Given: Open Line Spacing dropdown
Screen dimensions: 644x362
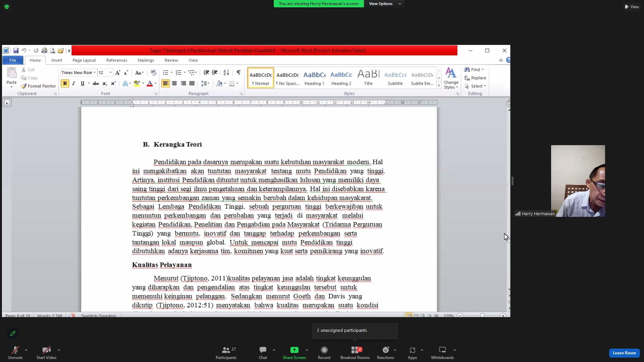Looking at the screenshot, I should (x=205, y=83).
